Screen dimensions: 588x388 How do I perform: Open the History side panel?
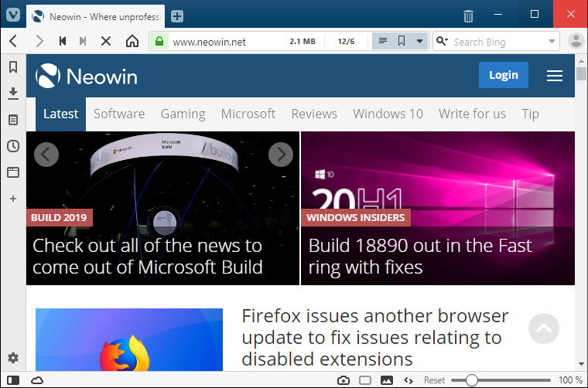point(12,146)
